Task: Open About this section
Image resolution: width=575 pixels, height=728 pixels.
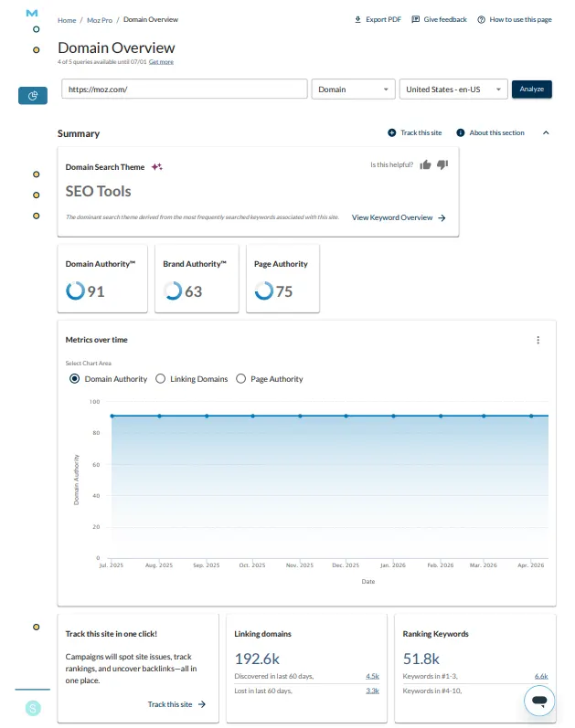Action: pos(496,132)
